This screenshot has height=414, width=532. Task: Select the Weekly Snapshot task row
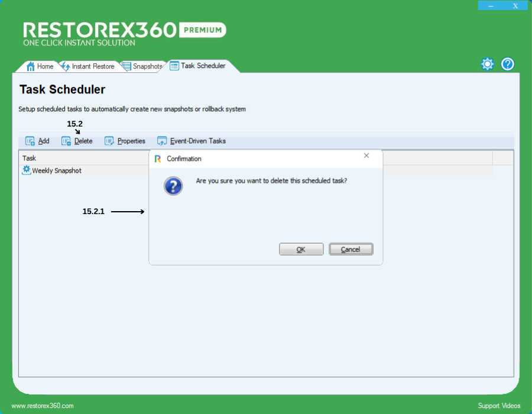coord(57,171)
